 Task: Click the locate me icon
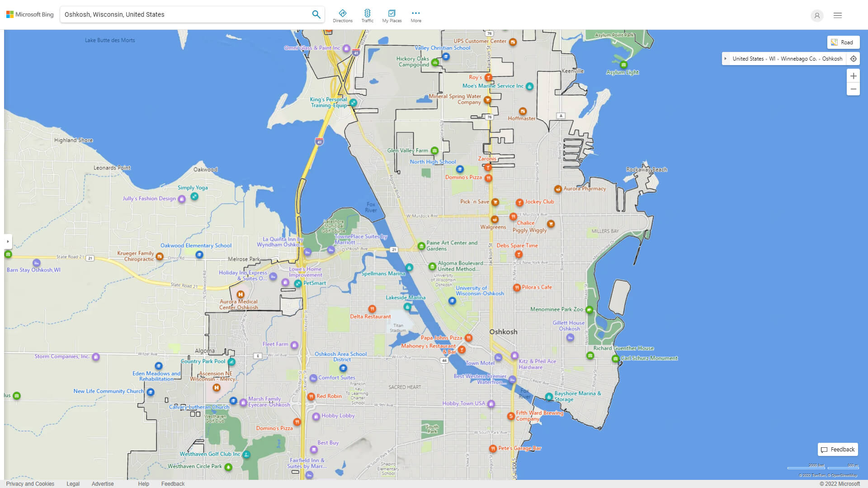tap(853, 59)
